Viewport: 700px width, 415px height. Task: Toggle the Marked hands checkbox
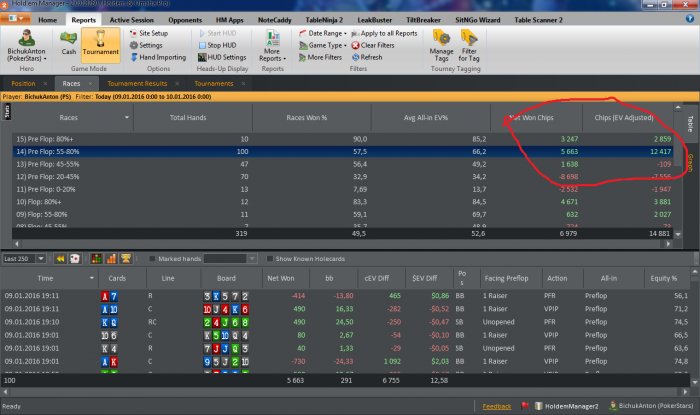click(x=152, y=259)
